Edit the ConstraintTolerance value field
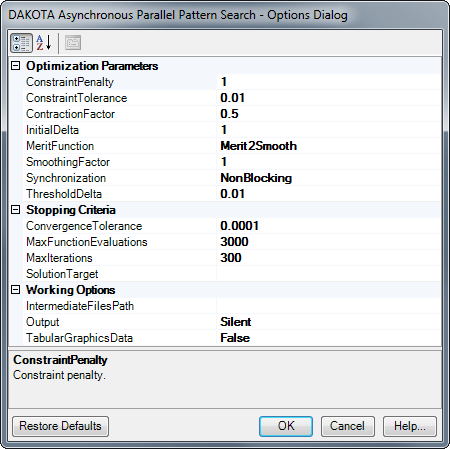 click(329, 98)
